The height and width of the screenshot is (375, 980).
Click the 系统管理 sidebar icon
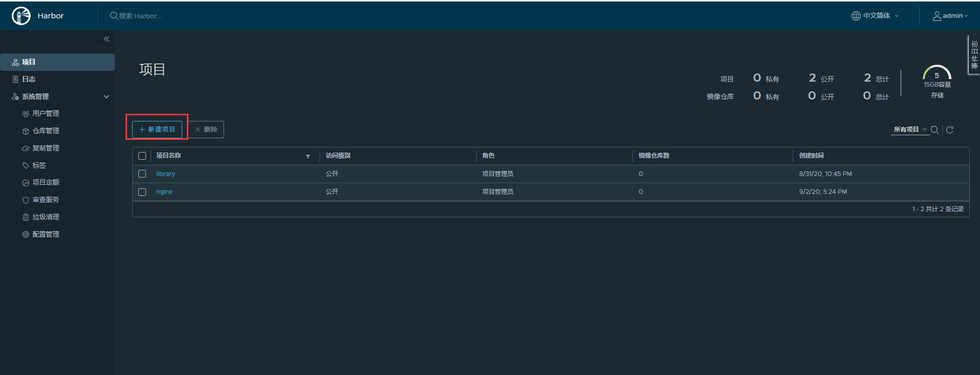(x=15, y=96)
